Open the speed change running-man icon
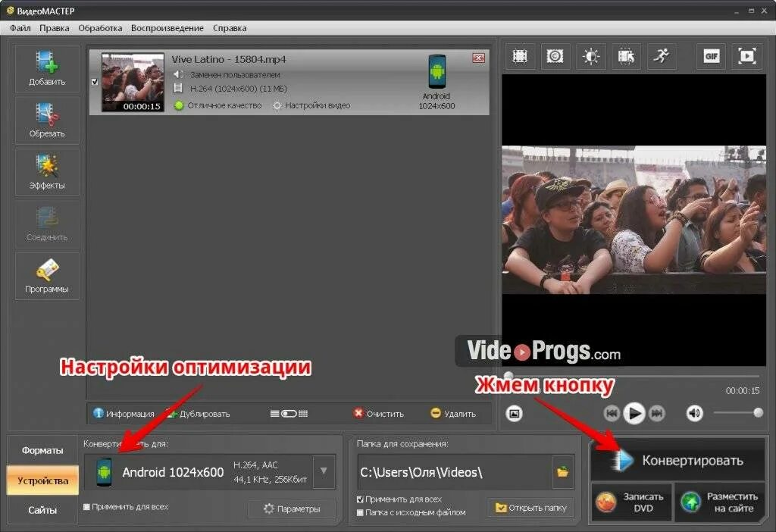This screenshot has height=532, width=776. click(x=662, y=56)
